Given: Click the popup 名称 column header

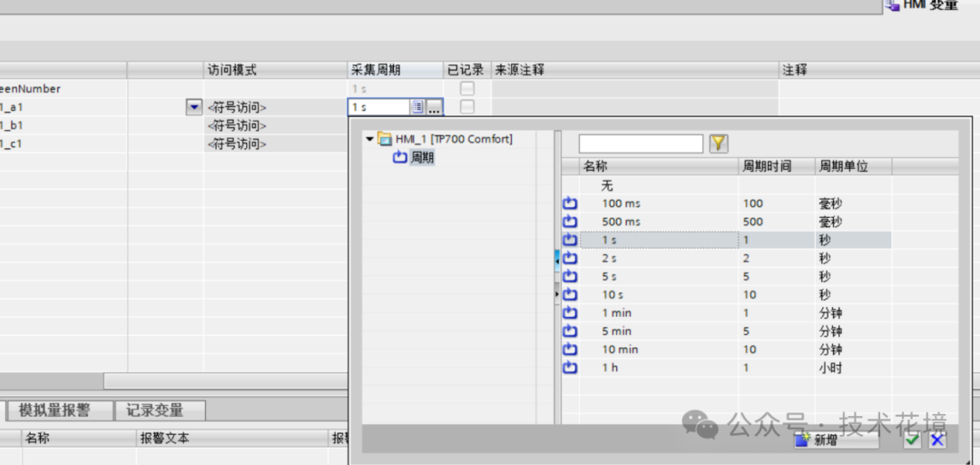Looking at the screenshot, I should (658, 166).
